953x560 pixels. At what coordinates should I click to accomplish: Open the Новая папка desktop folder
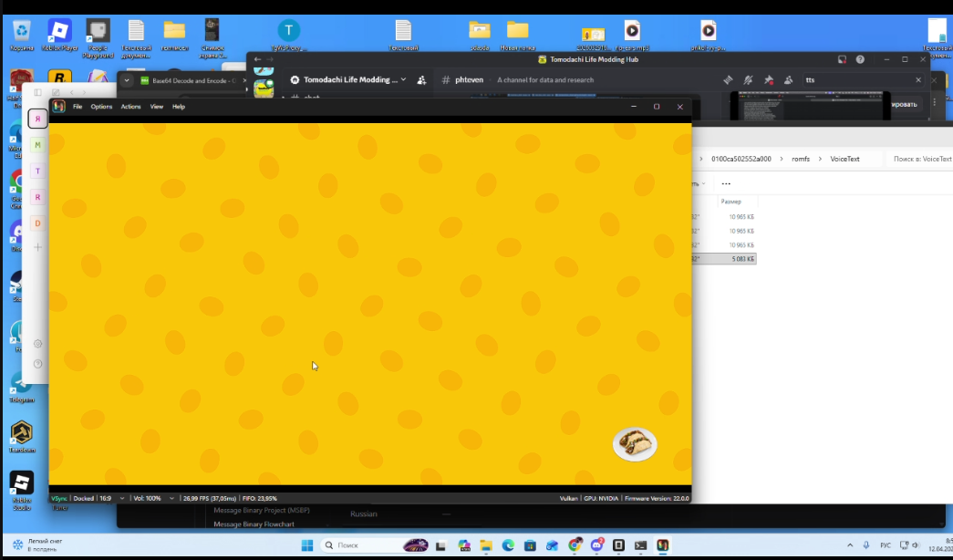(517, 35)
